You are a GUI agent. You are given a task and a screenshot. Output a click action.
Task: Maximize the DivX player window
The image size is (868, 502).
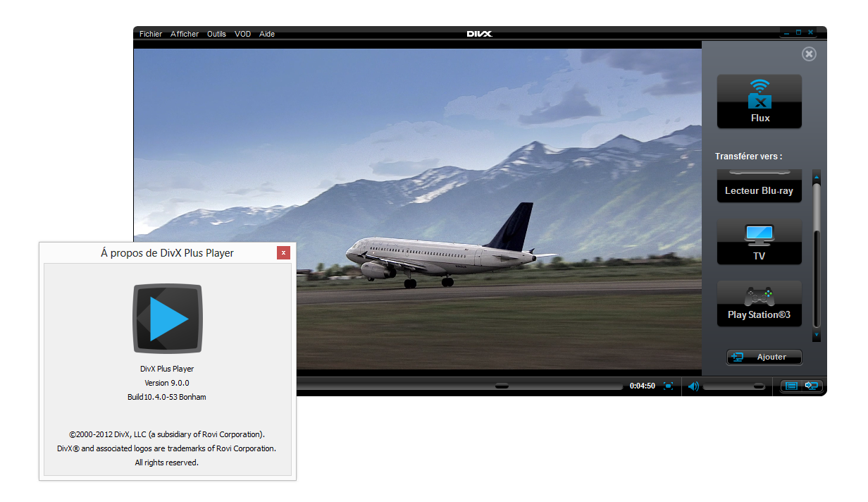tap(798, 32)
